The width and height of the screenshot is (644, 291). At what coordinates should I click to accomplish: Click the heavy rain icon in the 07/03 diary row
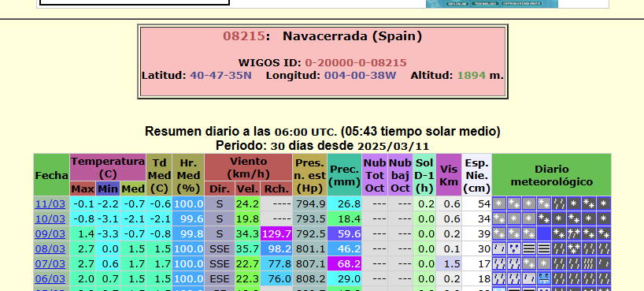pos(589,263)
